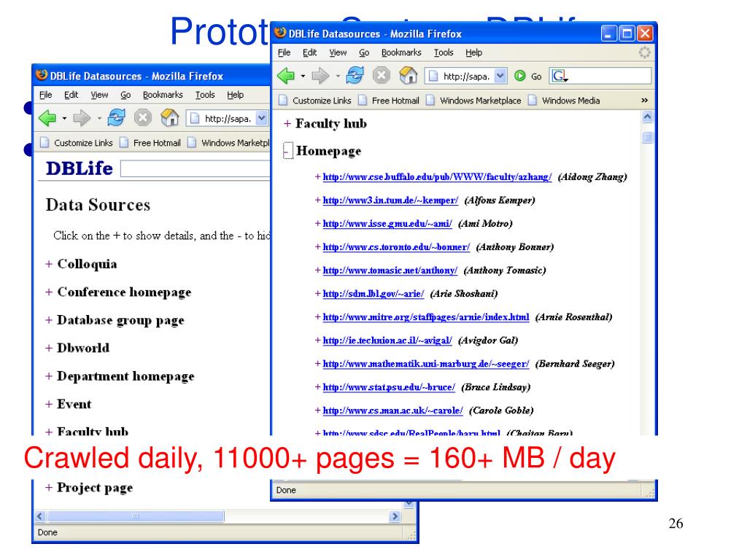
Task: Expand Project page in the back window
Action: tap(49, 488)
